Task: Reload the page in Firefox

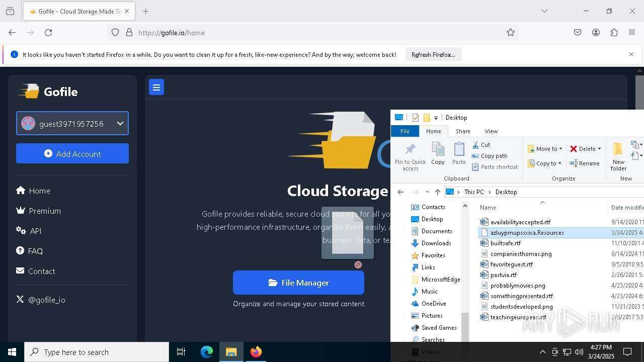Action: (x=48, y=33)
